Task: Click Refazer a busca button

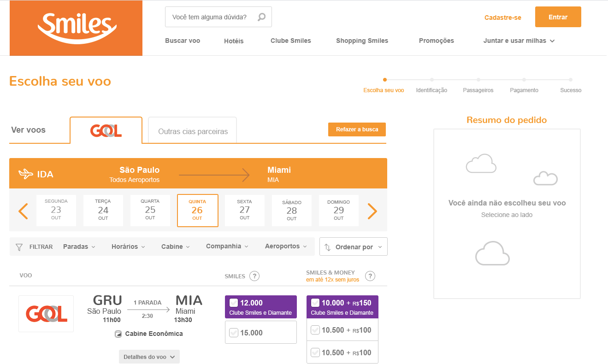Action: (357, 129)
